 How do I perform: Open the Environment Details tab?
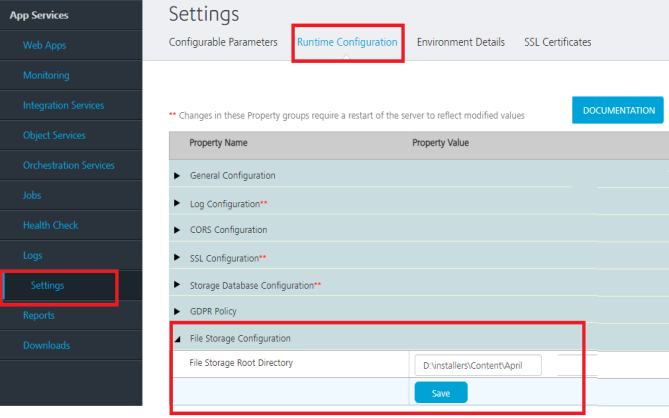(x=460, y=42)
